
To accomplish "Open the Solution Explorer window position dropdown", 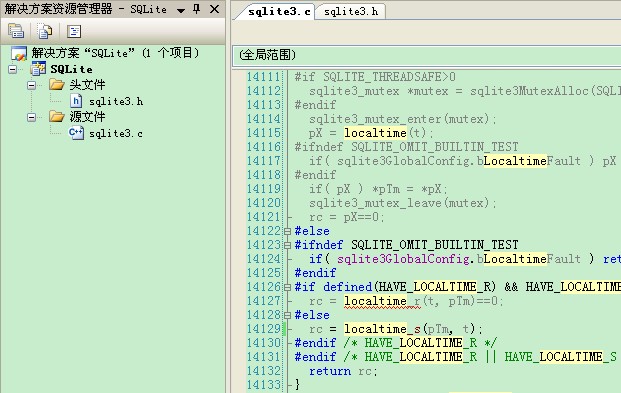I will pyautogui.click(x=181, y=10).
